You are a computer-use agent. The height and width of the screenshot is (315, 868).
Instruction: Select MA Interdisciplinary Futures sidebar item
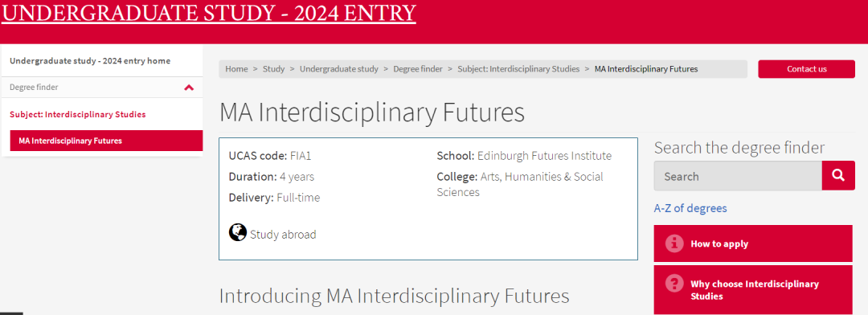[106, 141]
